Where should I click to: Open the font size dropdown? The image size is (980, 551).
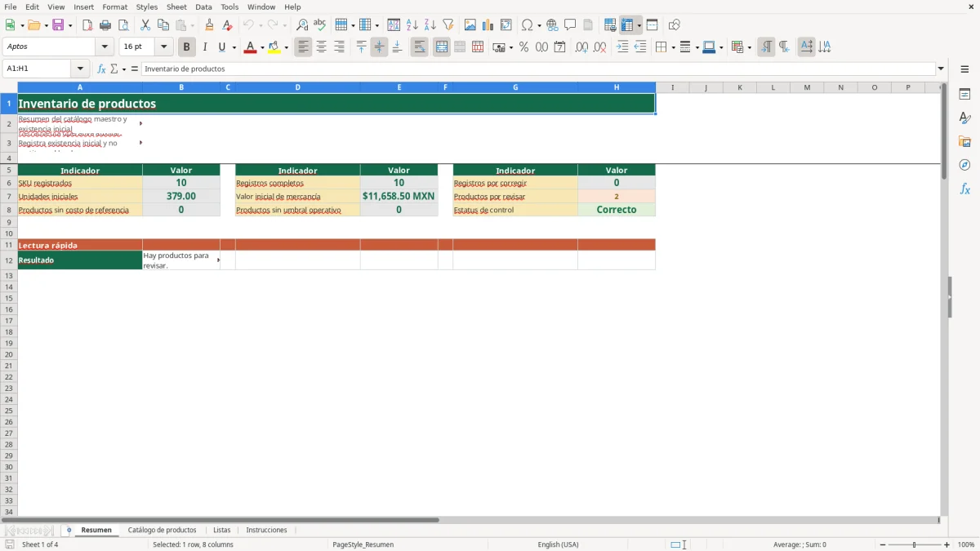[x=163, y=47]
